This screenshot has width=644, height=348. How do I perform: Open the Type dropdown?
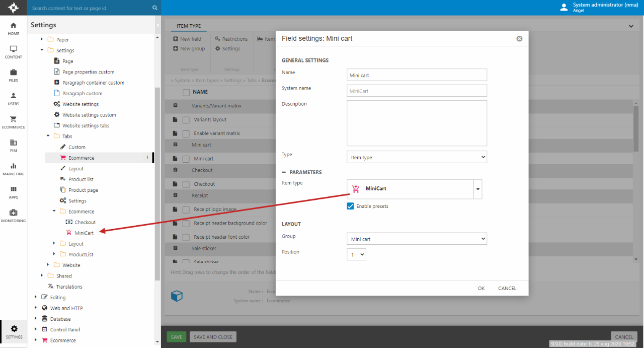(417, 157)
